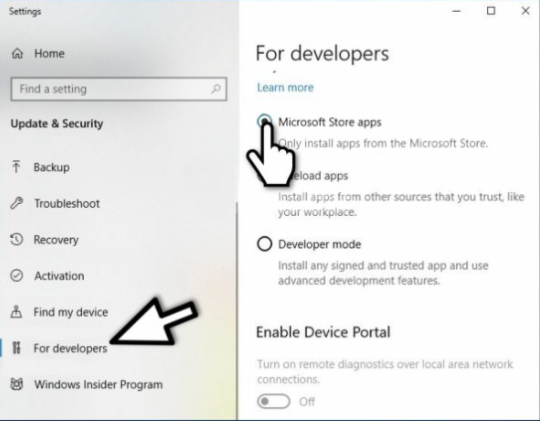
Task: Select the Backup arrow icon
Action: coord(16,167)
